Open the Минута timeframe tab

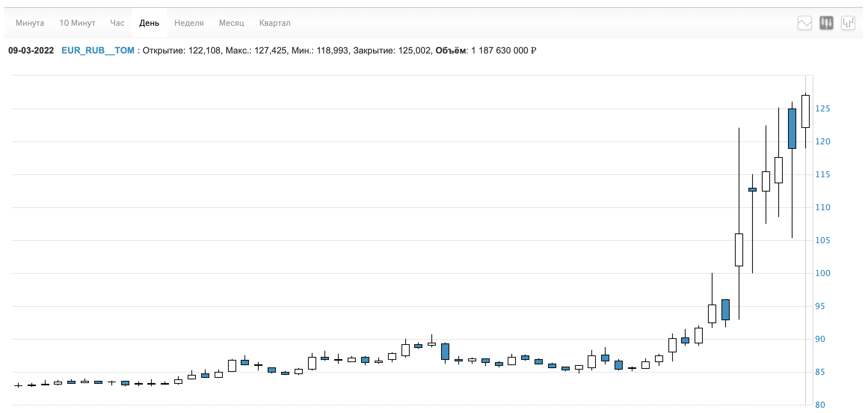coord(30,23)
